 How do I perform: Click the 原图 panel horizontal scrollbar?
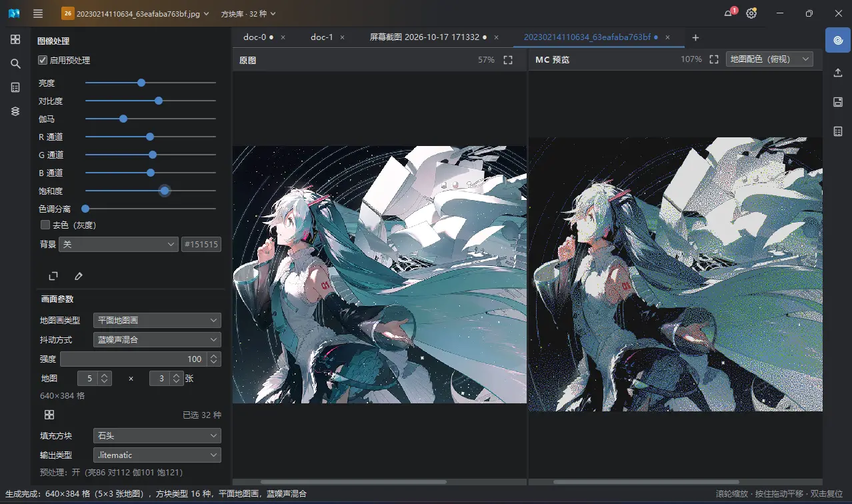point(353,482)
